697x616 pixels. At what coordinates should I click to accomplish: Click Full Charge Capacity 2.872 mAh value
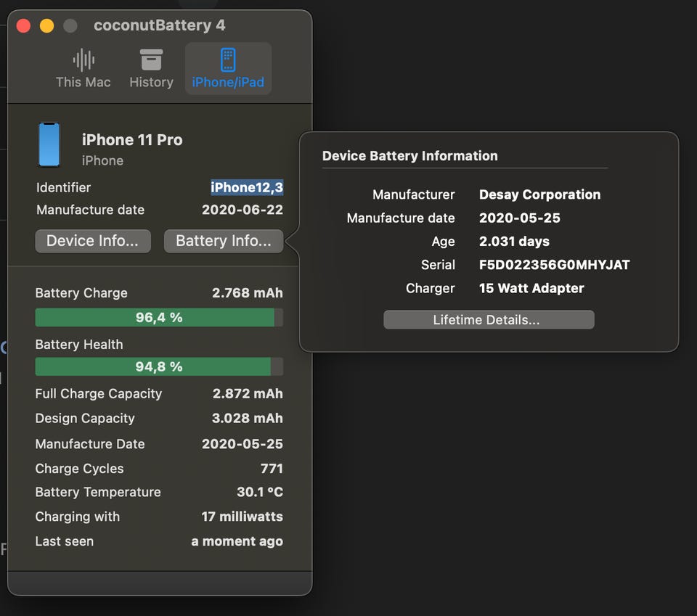pyautogui.click(x=248, y=393)
